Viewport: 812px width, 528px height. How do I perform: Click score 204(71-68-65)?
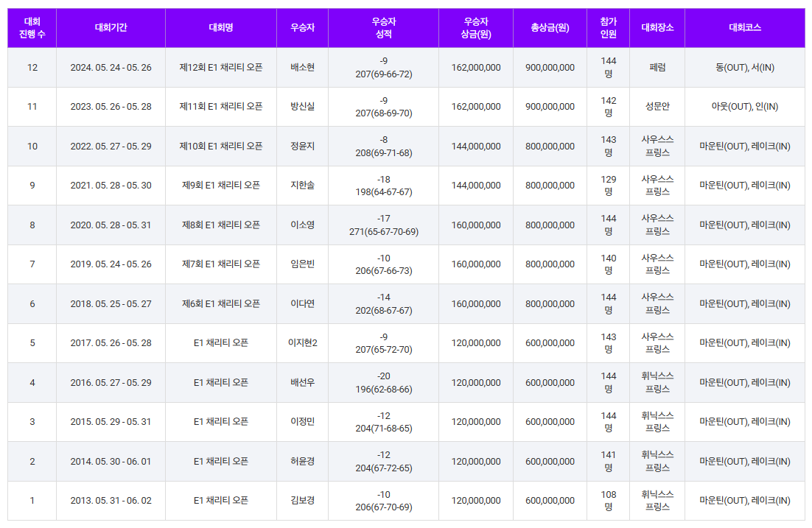[x=384, y=428]
